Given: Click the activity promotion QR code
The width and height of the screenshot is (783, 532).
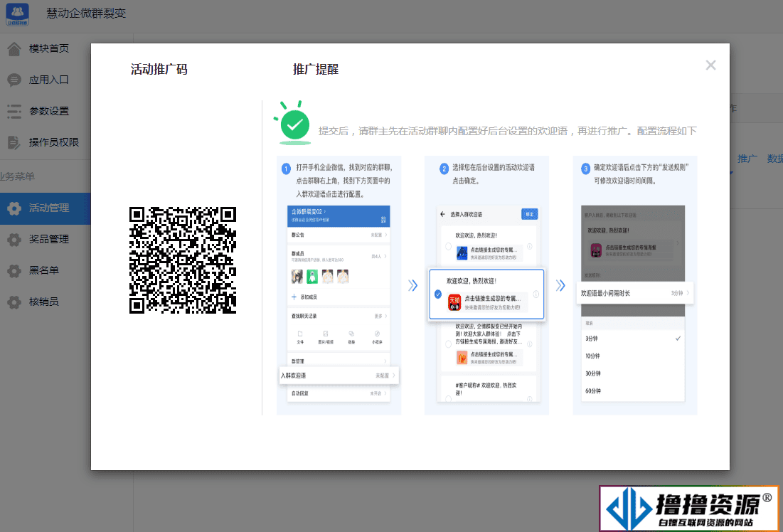Looking at the screenshot, I should coord(183,260).
